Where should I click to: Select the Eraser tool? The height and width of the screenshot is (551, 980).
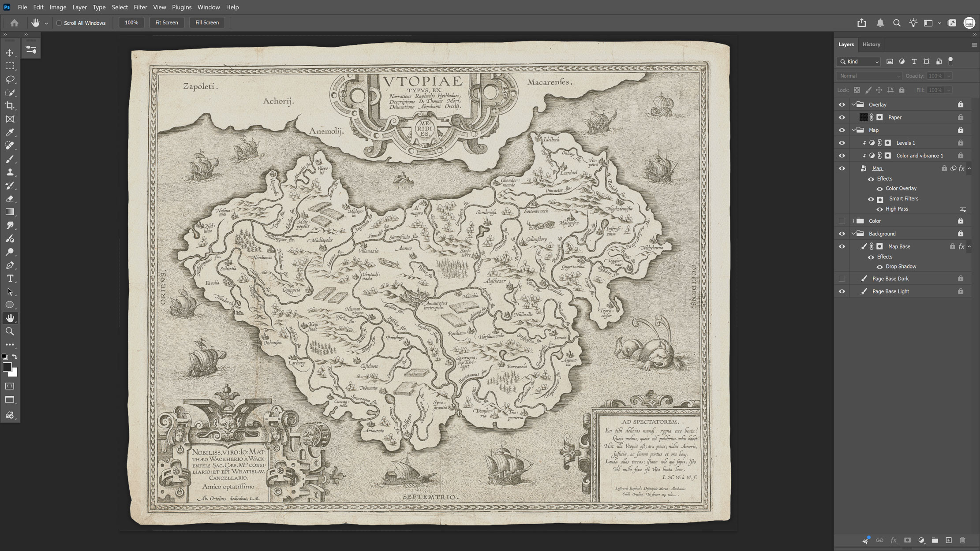tap(10, 199)
